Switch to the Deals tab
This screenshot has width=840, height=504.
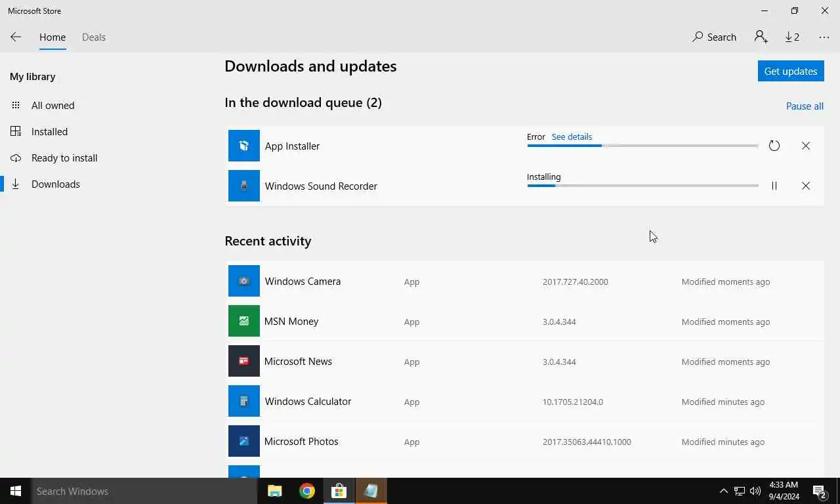click(94, 37)
